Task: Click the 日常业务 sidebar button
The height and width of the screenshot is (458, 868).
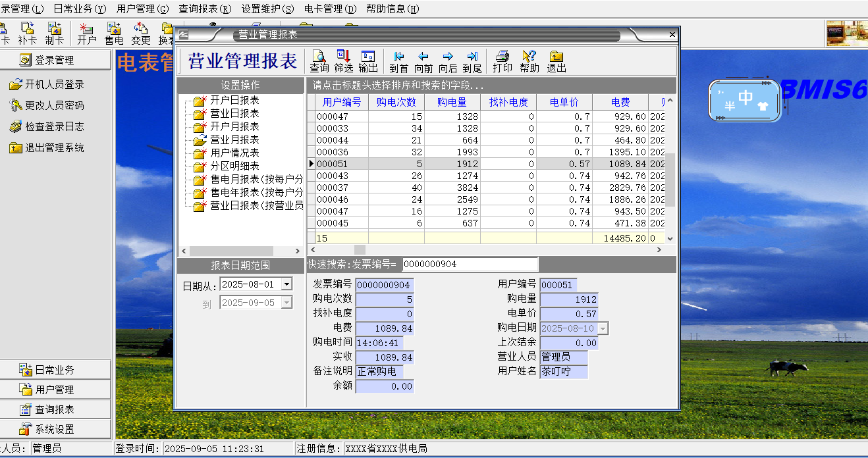Action: tap(55, 370)
